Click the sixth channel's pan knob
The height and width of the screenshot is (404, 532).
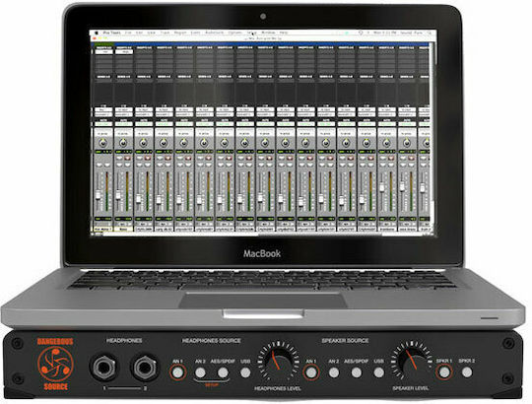pyautogui.click(x=204, y=143)
